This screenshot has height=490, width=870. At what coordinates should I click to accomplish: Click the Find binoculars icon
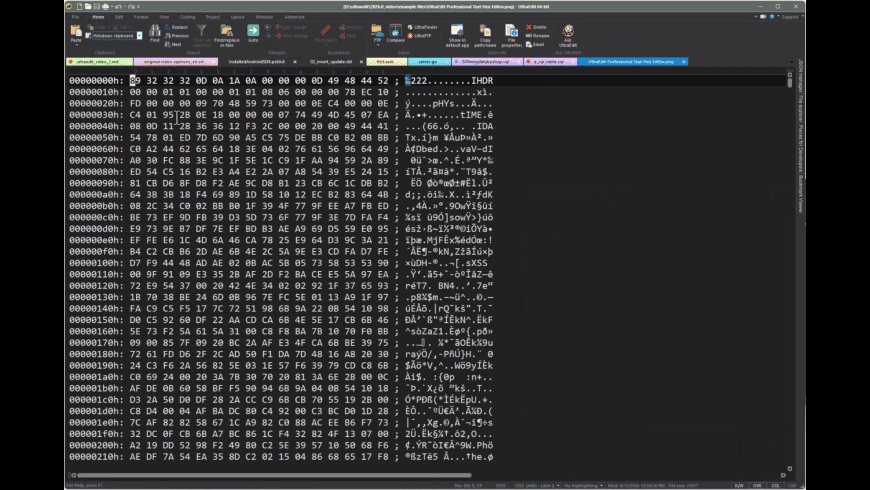tap(155, 31)
